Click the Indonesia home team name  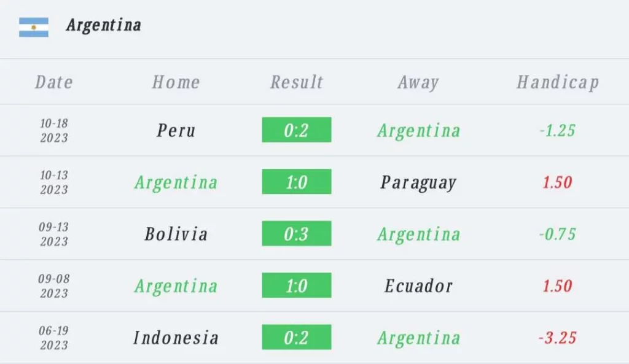(x=176, y=338)
